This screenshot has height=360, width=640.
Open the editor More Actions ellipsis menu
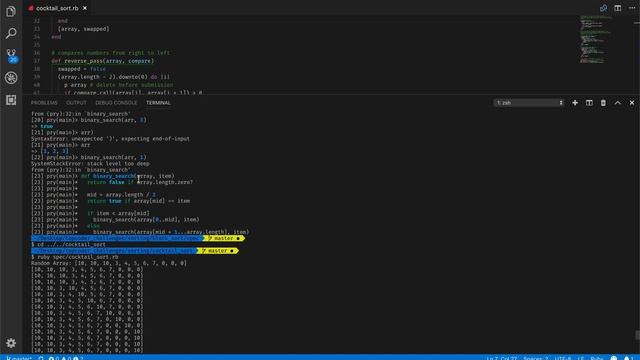[x=632, y=8]
